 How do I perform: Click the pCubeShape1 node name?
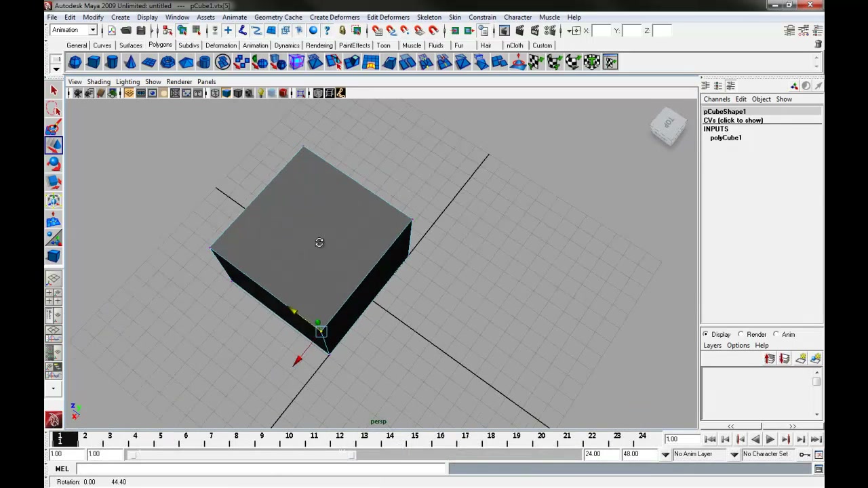click(724, 111)
